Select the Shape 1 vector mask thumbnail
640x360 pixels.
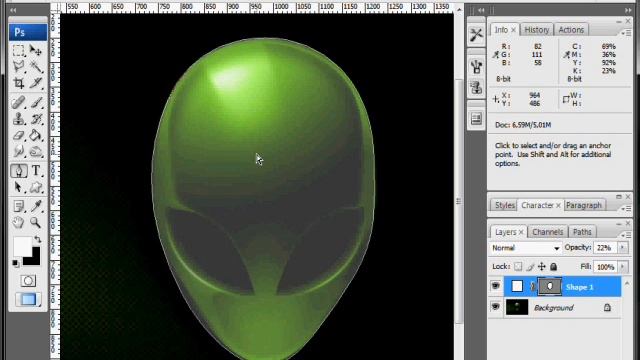point(549,287)
